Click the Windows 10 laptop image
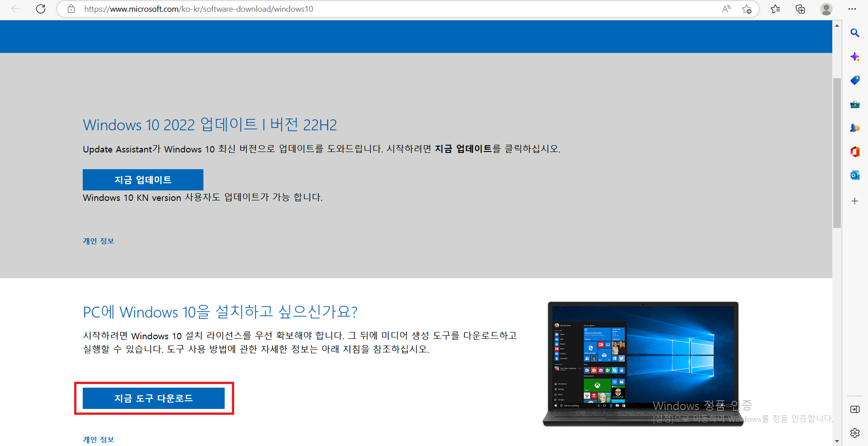The height and width of the screenshot is (446, 868). click(642, 364)
